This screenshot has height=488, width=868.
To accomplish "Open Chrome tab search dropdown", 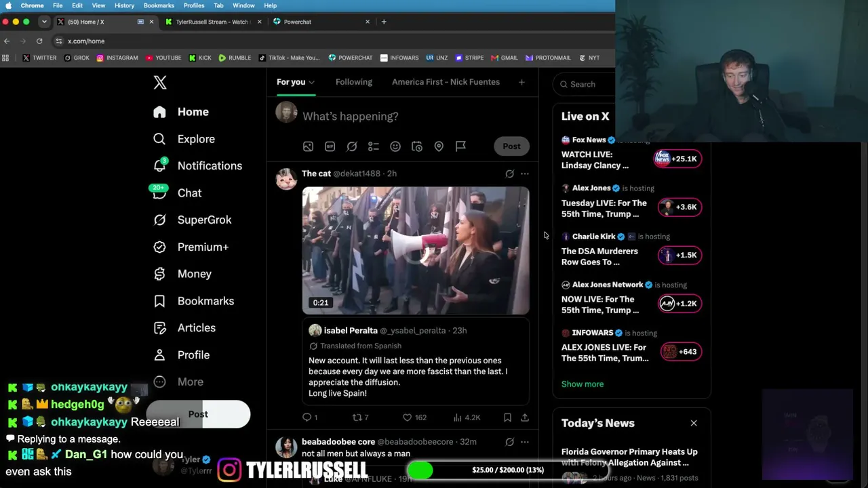I will click(x=44, y=22).
